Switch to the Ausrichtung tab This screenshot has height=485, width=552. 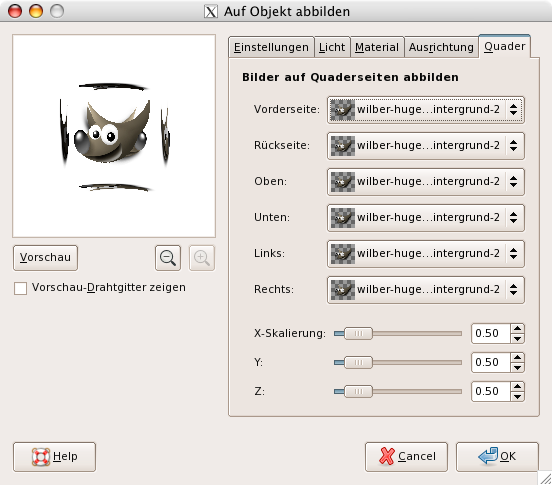coord(441,47)
